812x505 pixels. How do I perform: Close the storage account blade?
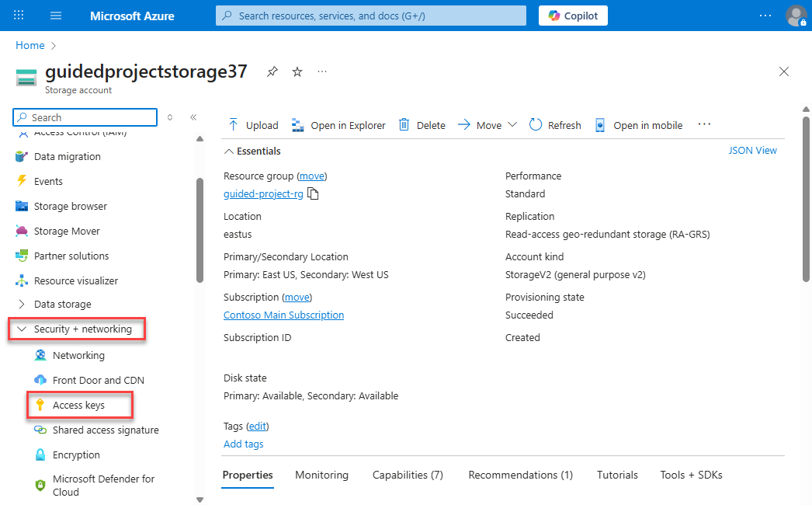[x=783, y=71]
